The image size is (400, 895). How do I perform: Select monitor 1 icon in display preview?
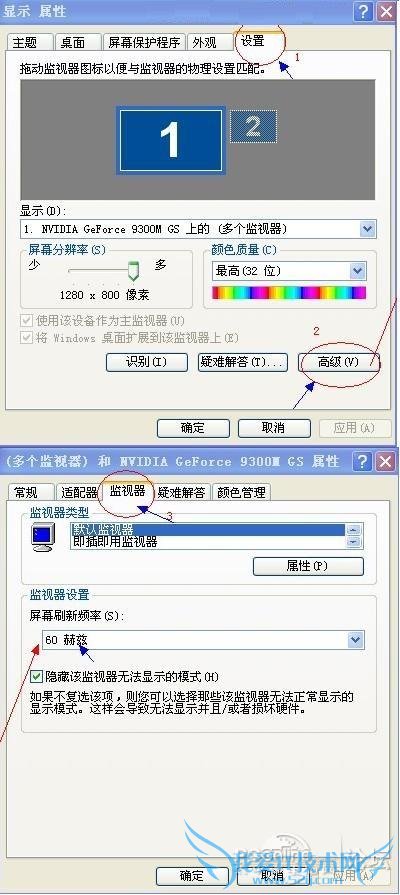(x=169, y=140)
